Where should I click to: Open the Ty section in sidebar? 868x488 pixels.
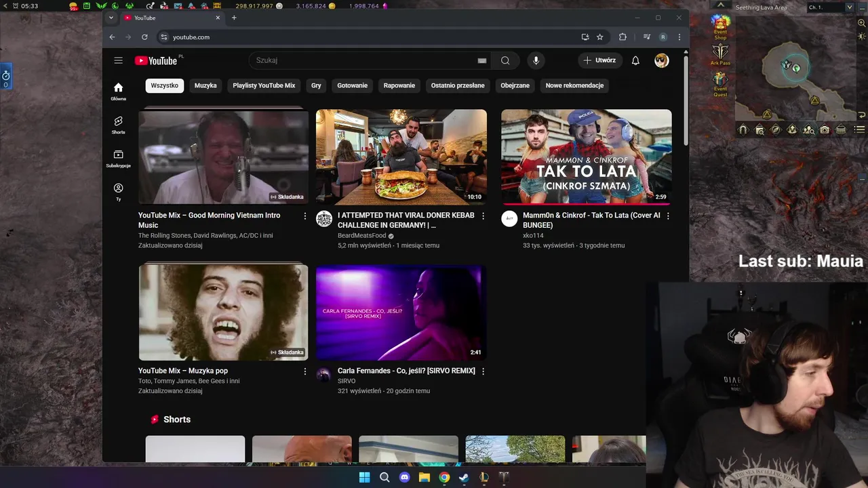[x=119, y=192]
